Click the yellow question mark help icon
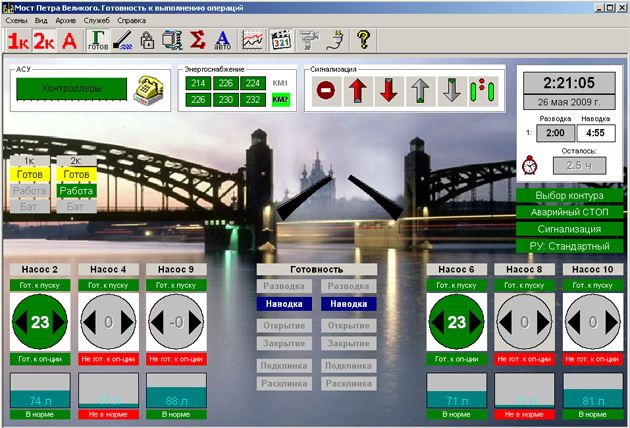The height and width of the screenshot is (428, 630). 363,41
